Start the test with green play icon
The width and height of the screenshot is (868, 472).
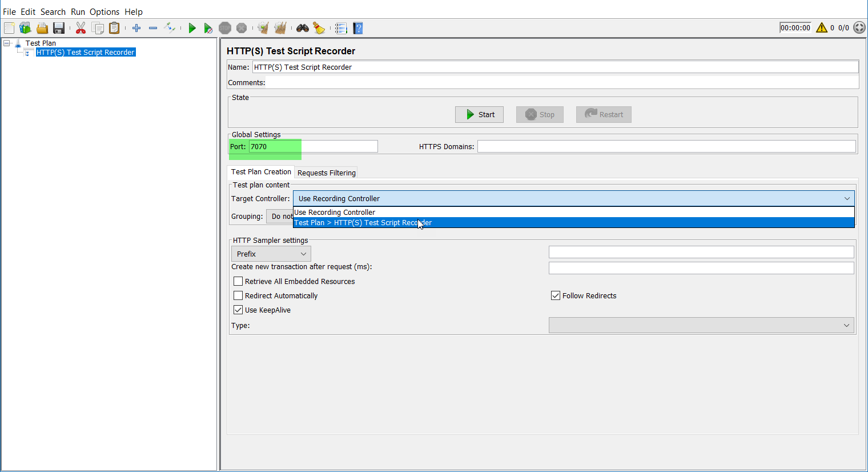coord(192,28)
